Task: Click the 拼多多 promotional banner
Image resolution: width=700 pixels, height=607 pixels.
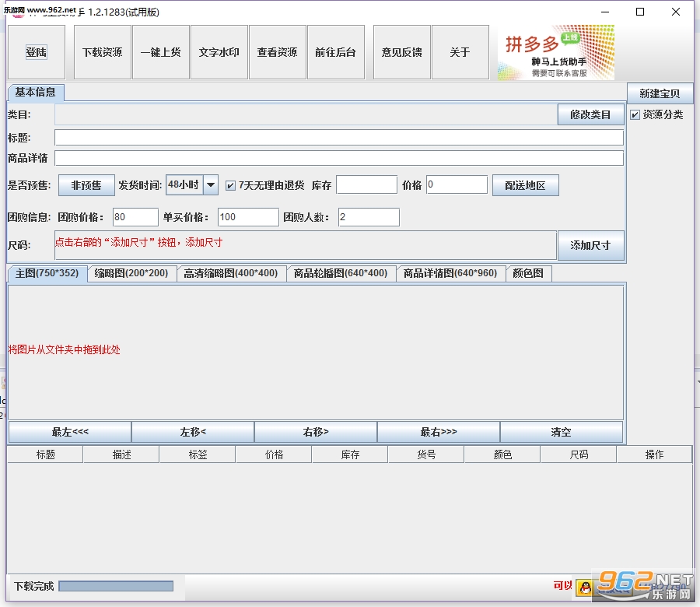Action: tap(556, 53)
